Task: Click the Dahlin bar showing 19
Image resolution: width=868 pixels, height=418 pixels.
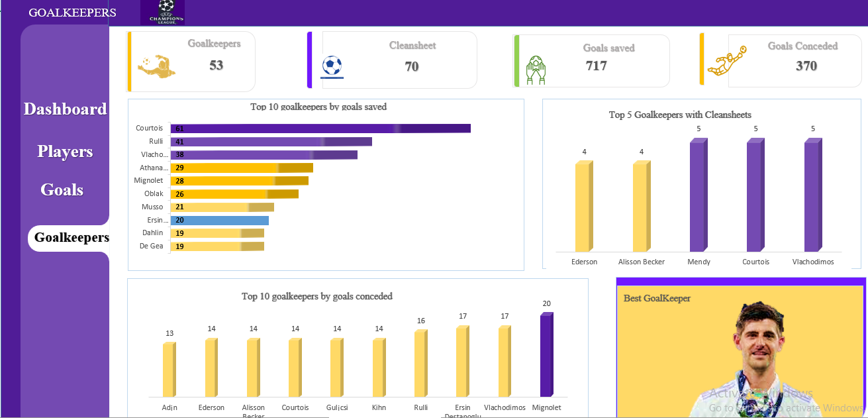Action: [x=217, y=233]
